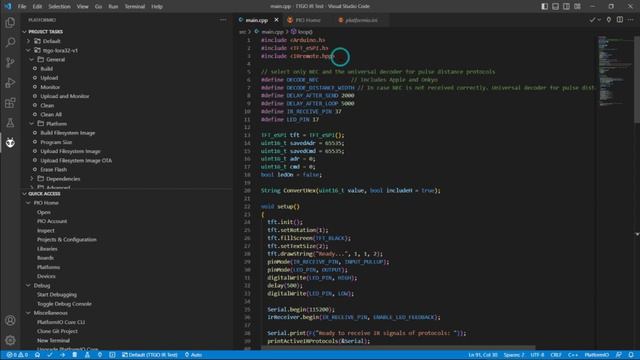
Task: Run the Upload Filesystem Image OTA task
Action: pos(76,160)
